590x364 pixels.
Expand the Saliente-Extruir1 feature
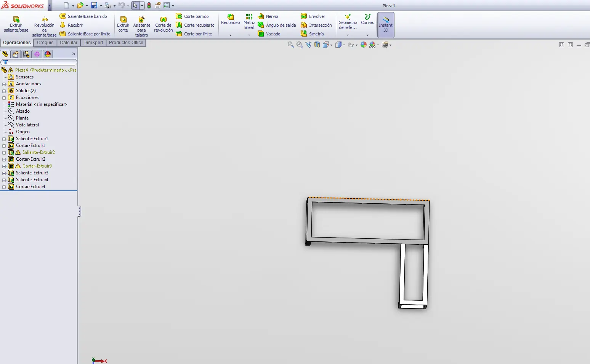point(4,139)
